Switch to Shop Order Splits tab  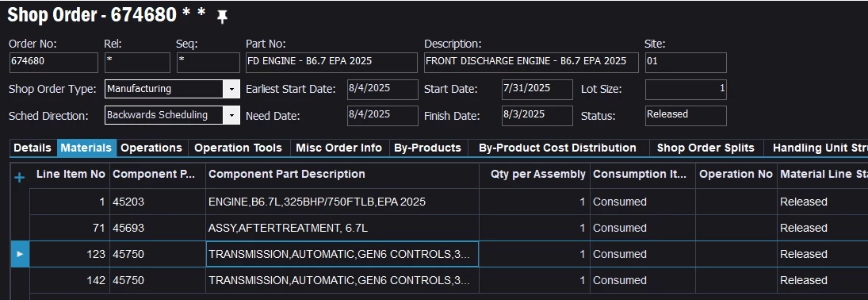point(705,148)
